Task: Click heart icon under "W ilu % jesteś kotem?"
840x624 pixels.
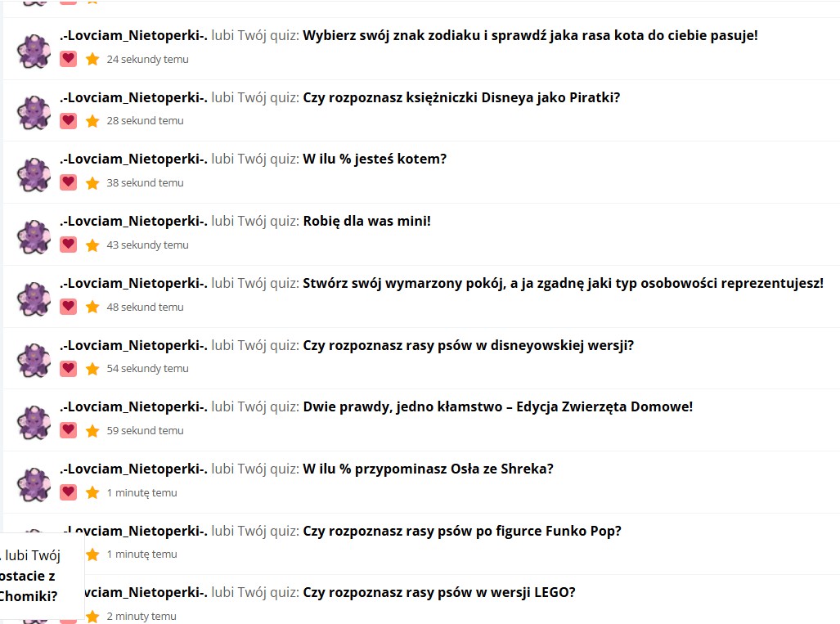Action: pos(69,182)
